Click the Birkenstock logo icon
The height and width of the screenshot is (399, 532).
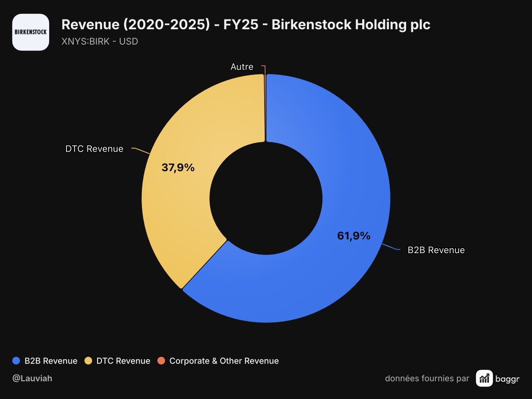point(31,32)
